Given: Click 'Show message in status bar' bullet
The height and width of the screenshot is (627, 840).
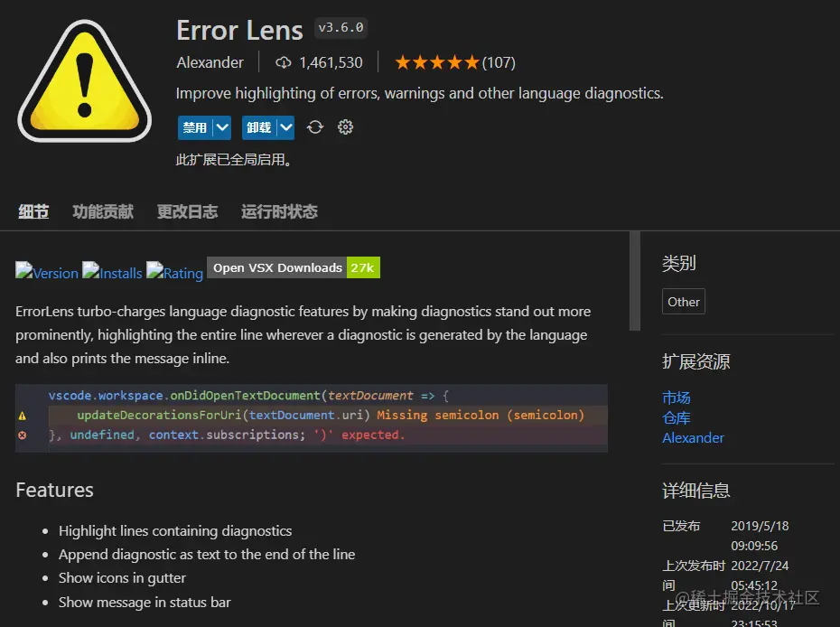Looking at the screenshot, I should (x=145, y=603).
